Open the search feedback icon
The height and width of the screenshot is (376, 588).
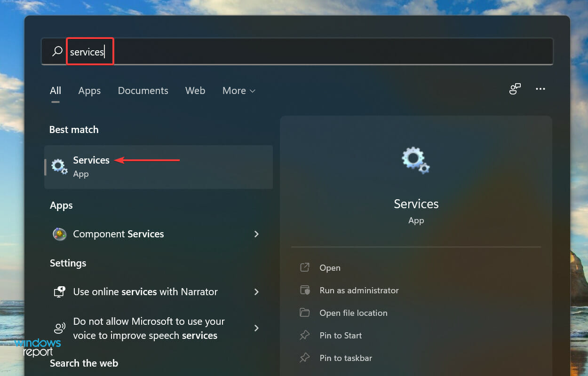(515, 89)
